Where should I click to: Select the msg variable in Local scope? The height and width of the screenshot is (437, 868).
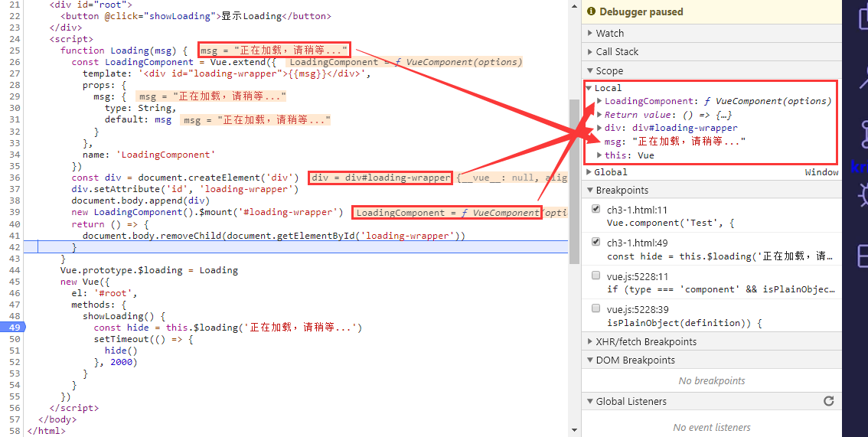point(675,142)
